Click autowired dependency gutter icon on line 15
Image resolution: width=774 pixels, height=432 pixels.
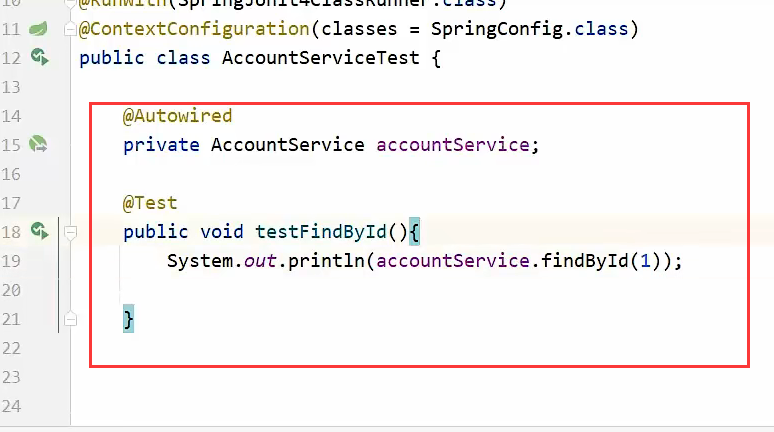[x=39, y=145]
